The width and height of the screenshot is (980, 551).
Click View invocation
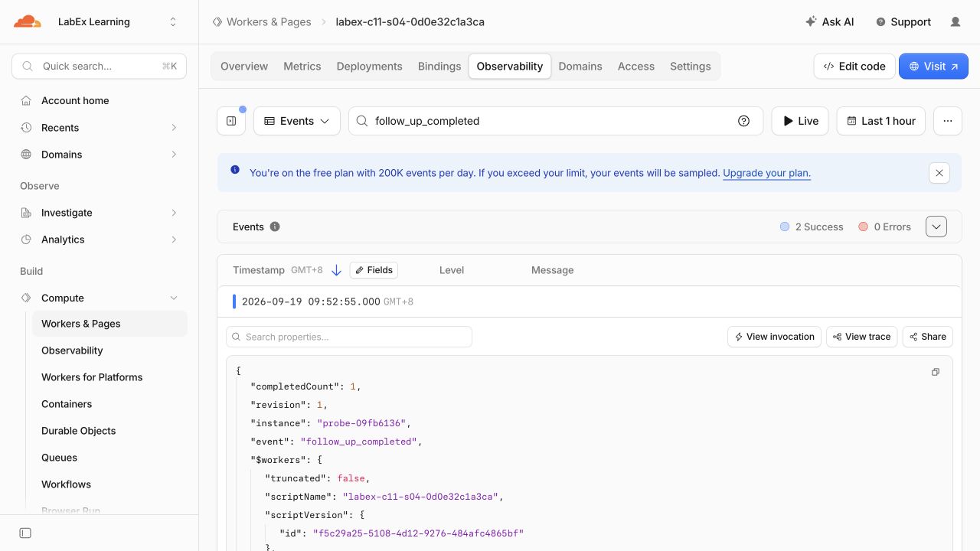(774, 337)
